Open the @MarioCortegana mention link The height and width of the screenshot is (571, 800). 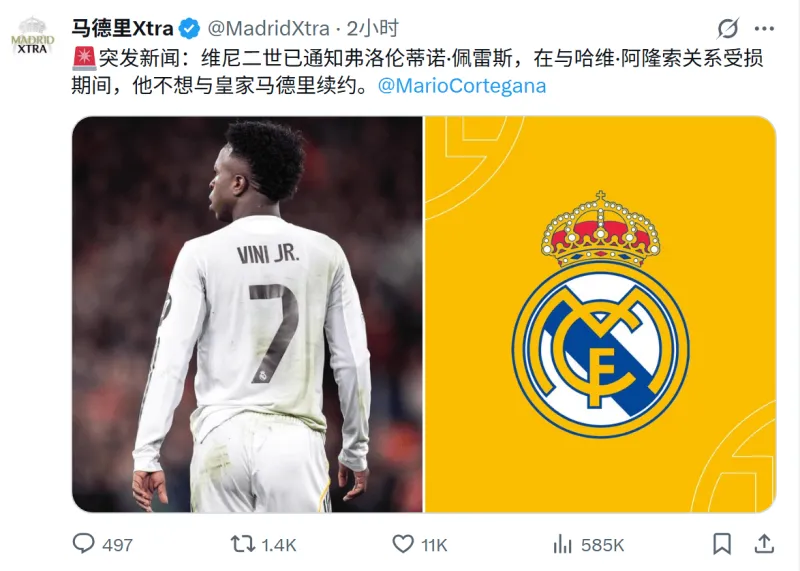(x=462, y=86)
